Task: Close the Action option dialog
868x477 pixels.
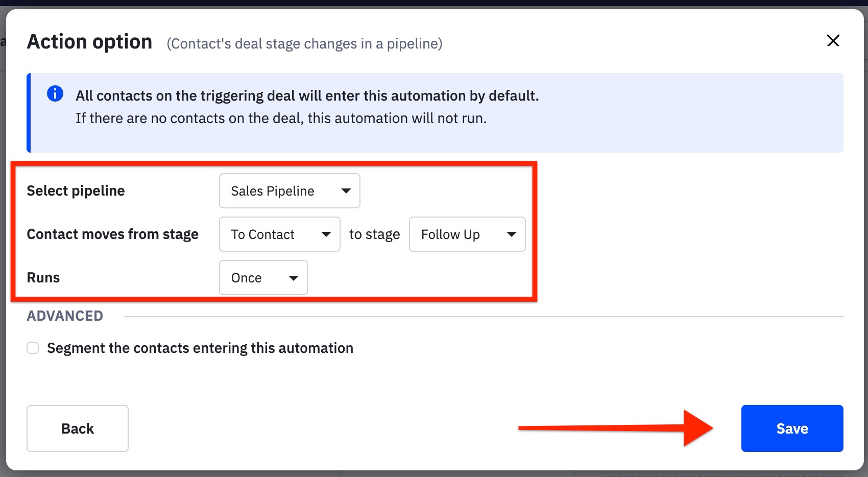Action: pyautogui.click(x=833, y=41)
